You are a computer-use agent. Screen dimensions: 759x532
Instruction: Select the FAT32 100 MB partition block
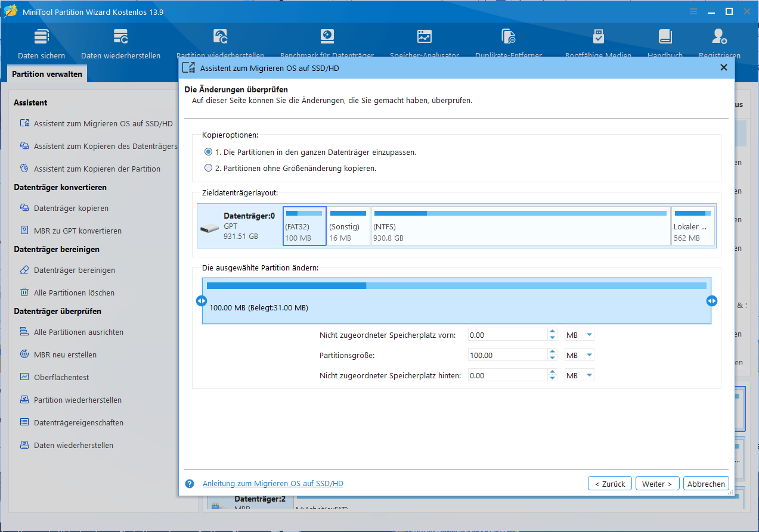[x=305, y=226]
